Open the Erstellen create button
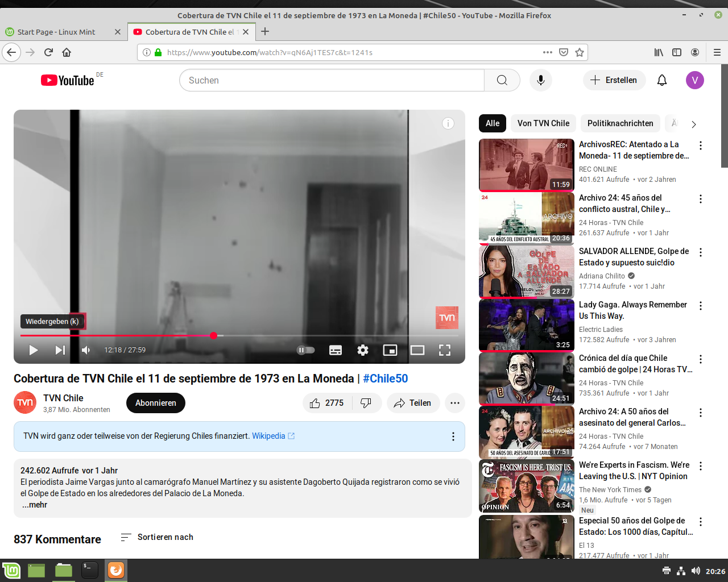The image size is (728, 582). coord(614,80)
